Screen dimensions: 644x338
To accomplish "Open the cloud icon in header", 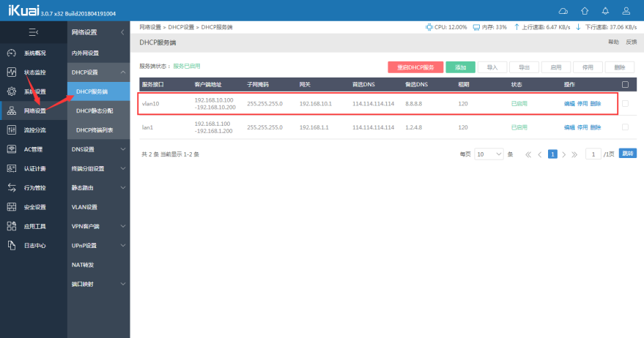I will click(563, 11).
